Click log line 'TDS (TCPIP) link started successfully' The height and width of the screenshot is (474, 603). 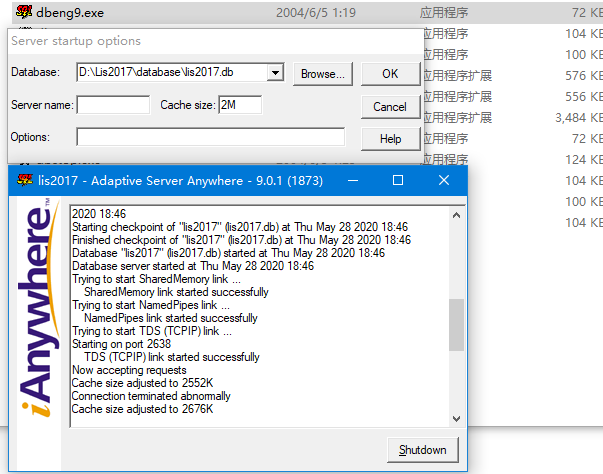(x=172, y=357)
